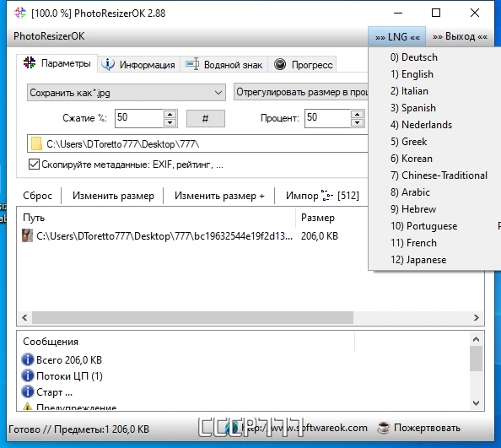The height and width of the screenshot is (448, 501).
Task: Click the info icon beside Всего 206,0 KB
Action: [x=28, y=359]
